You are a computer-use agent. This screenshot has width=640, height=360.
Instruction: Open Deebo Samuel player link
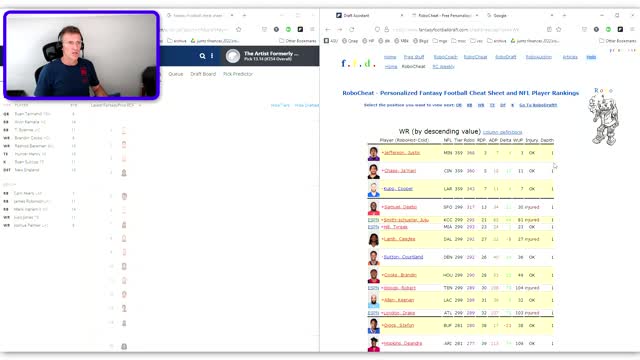point(400,207)
